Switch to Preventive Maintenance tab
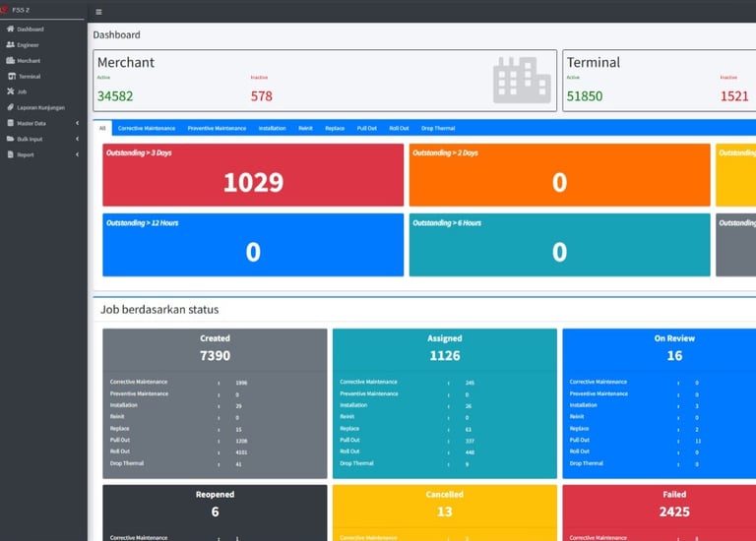This screenshot has width=756, height=541. 217,128
